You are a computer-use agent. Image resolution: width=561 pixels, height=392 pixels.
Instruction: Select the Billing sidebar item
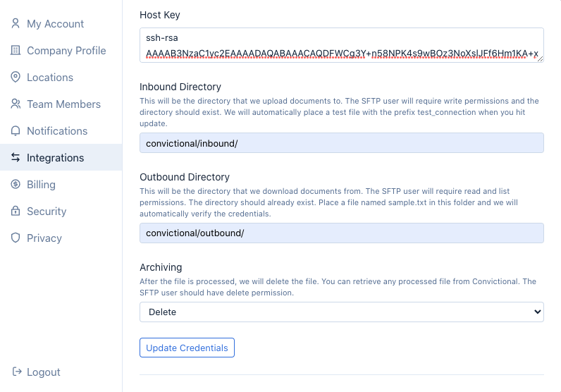pyautogui.click(x=41, y=184)
